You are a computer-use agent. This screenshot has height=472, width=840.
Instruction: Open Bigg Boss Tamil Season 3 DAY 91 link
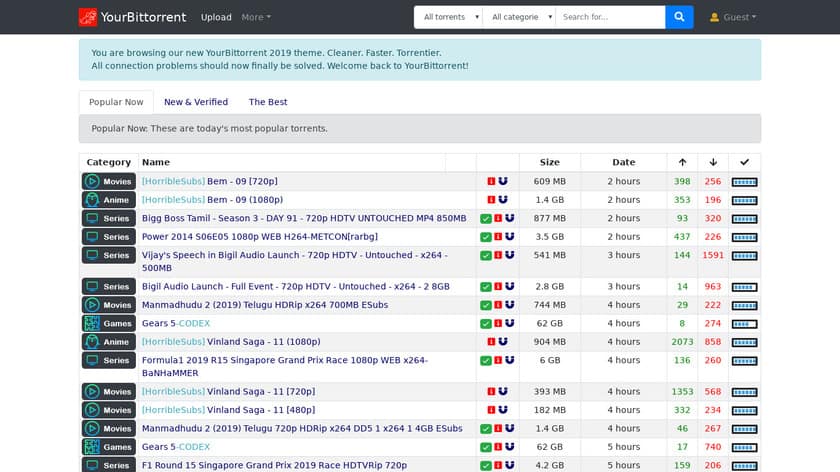[304, 219]
